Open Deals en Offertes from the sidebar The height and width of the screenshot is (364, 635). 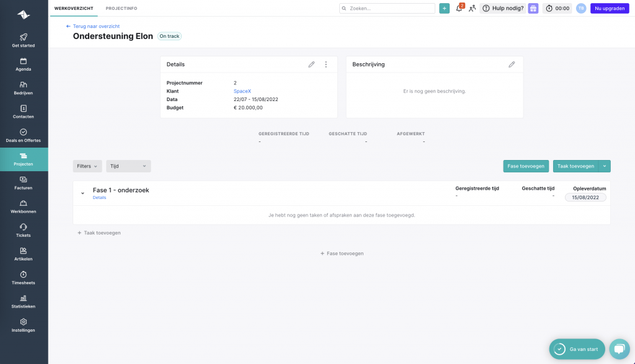point(23,135)
